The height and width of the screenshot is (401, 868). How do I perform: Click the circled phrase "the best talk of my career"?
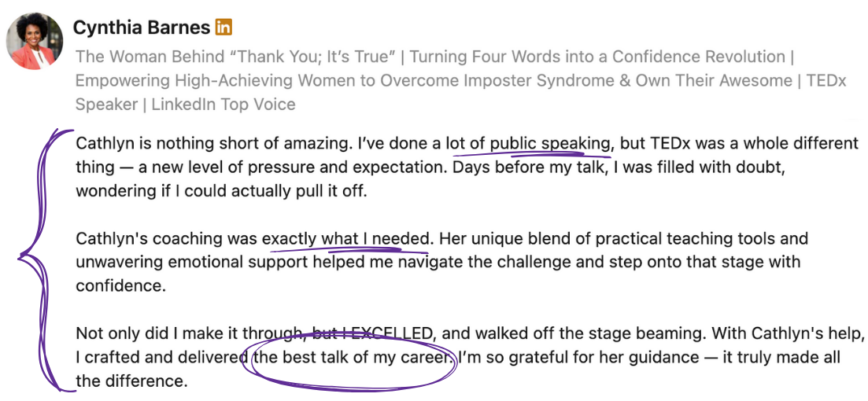[353, 357]
